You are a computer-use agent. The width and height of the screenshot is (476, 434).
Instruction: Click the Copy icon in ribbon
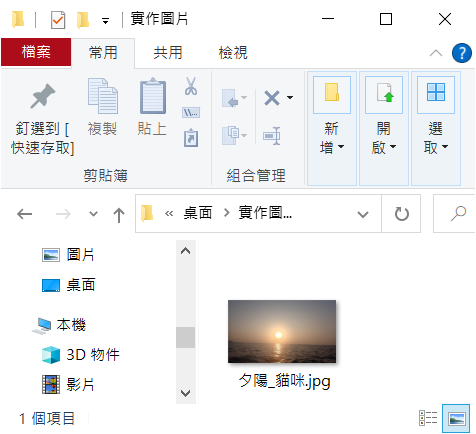[103, 96]
